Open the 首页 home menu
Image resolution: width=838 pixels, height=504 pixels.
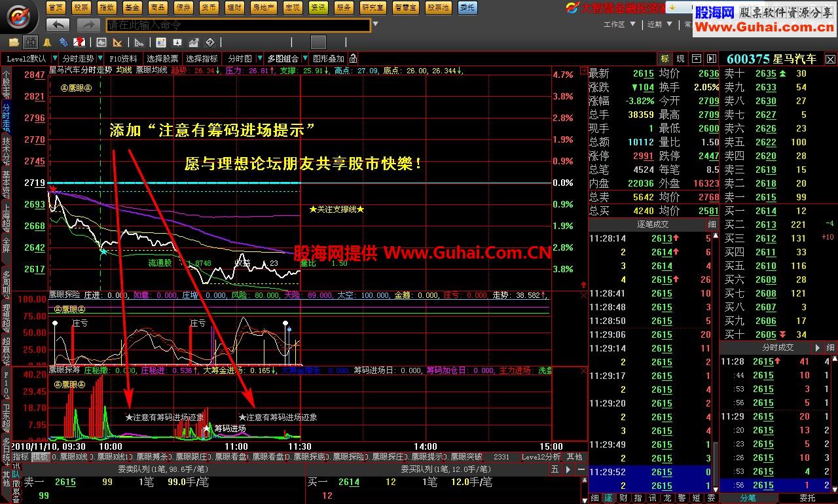point(56,7)
